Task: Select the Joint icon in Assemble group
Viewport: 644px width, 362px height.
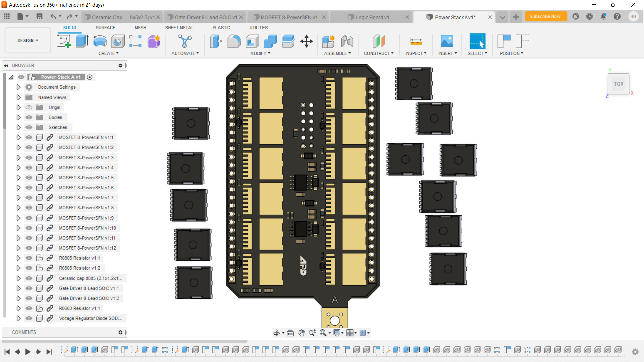Action: (x=347, y=41)
